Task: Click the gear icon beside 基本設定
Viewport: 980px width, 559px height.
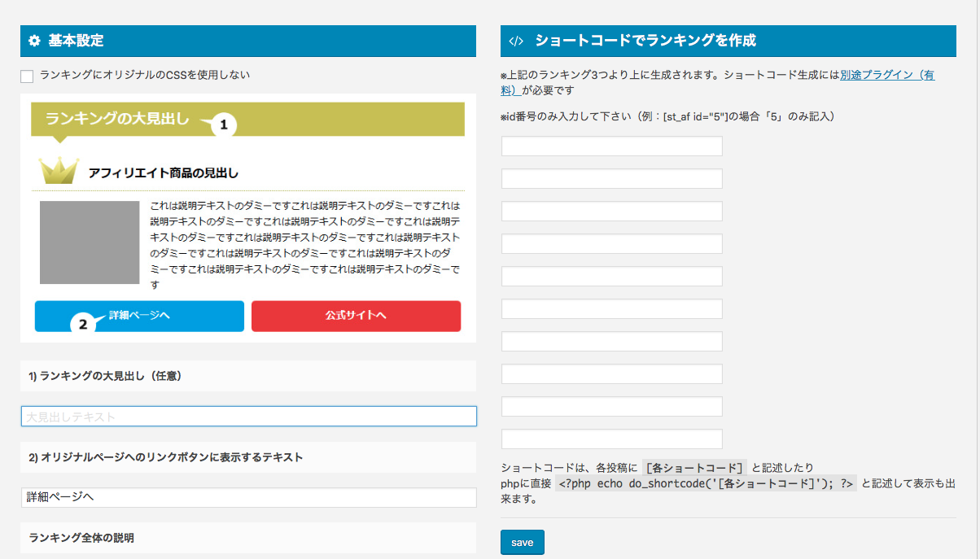Action: (x=34, y=41)
